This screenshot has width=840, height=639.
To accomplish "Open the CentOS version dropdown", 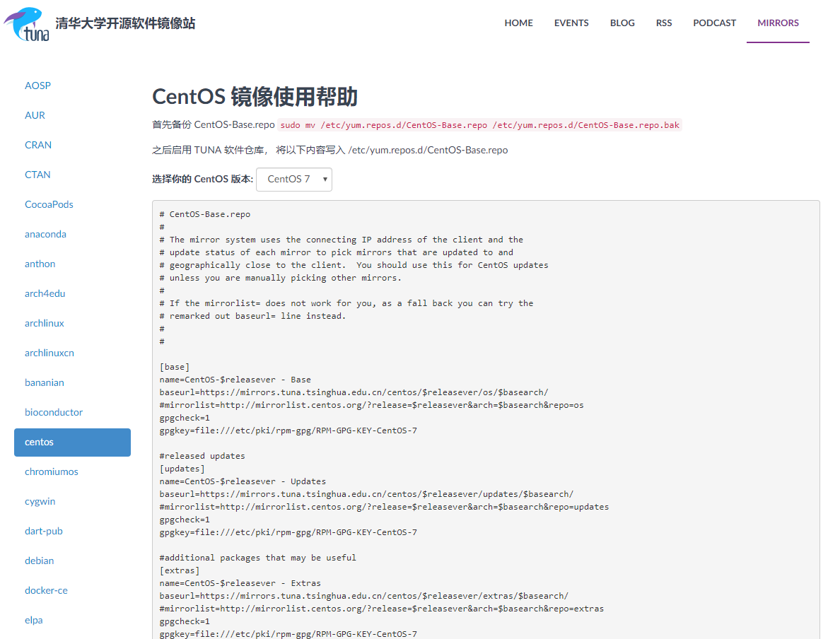I will [294, 180].
